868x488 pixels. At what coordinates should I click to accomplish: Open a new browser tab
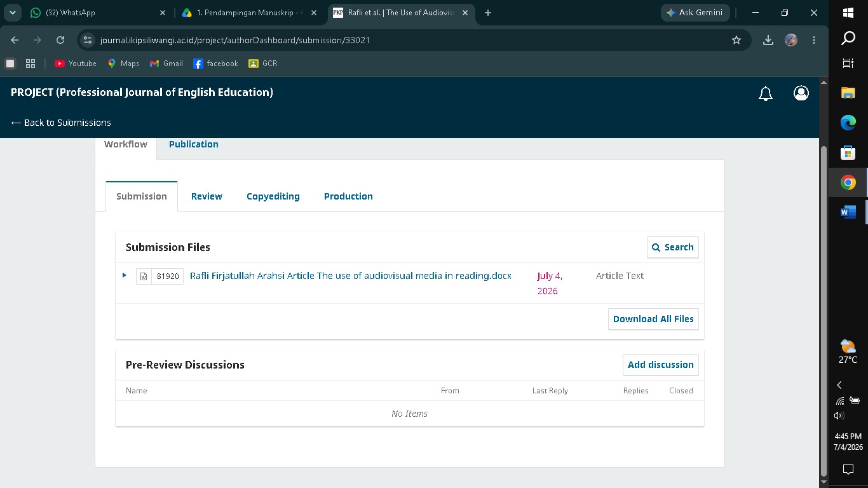pyautogui.click(x=488, y=13)
